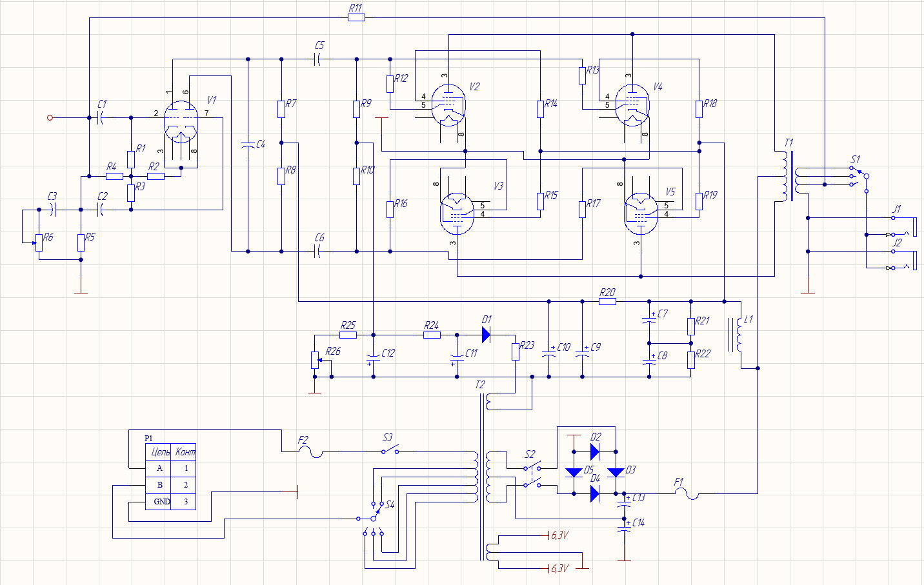924x585 pixels.
Task: Select the V5 vacuum tube symbol
Action: pyautogui.click(x=641, y=213)
